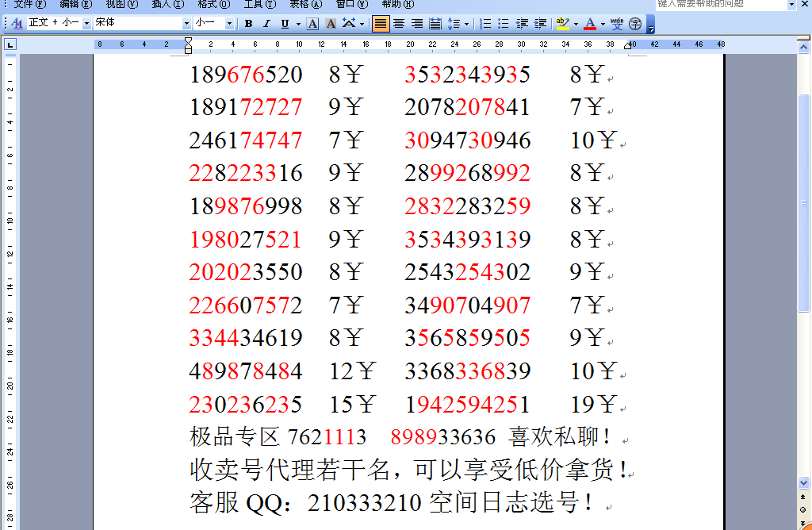The width and height of the screenshot is (812, 530).
Task: Open the 表格 (Table) menu
Action: tap(305, 4)
